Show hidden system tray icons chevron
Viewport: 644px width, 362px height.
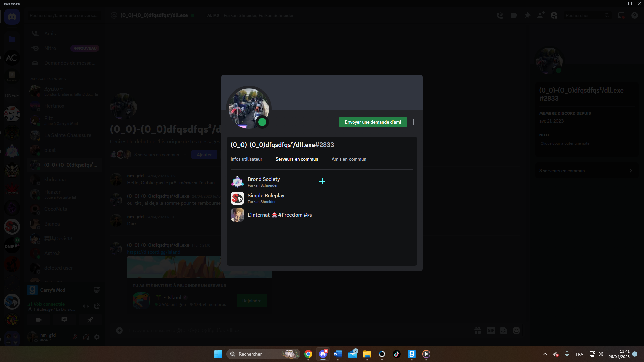pyautogui.click(x=545, y=354)
